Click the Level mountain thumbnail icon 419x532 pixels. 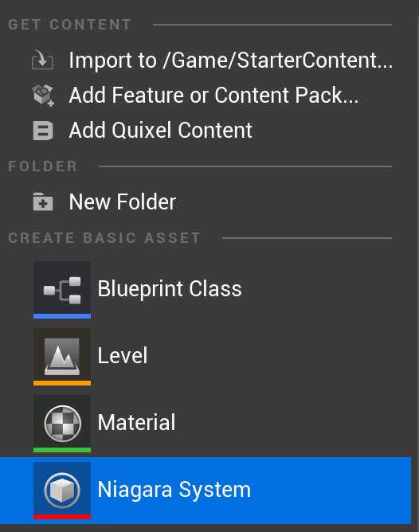point(62,354)
